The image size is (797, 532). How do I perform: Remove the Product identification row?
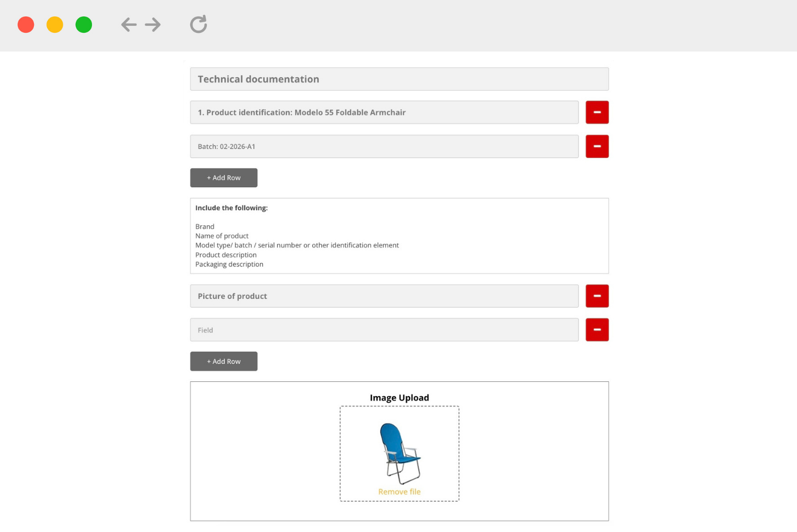coord(597,112)
